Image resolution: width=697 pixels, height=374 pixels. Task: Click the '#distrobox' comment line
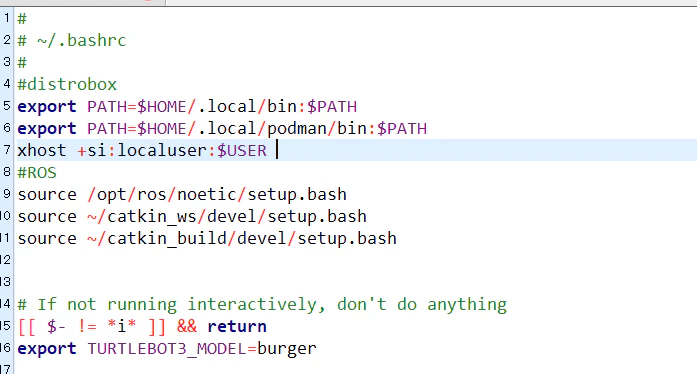[x=67, y=84]
